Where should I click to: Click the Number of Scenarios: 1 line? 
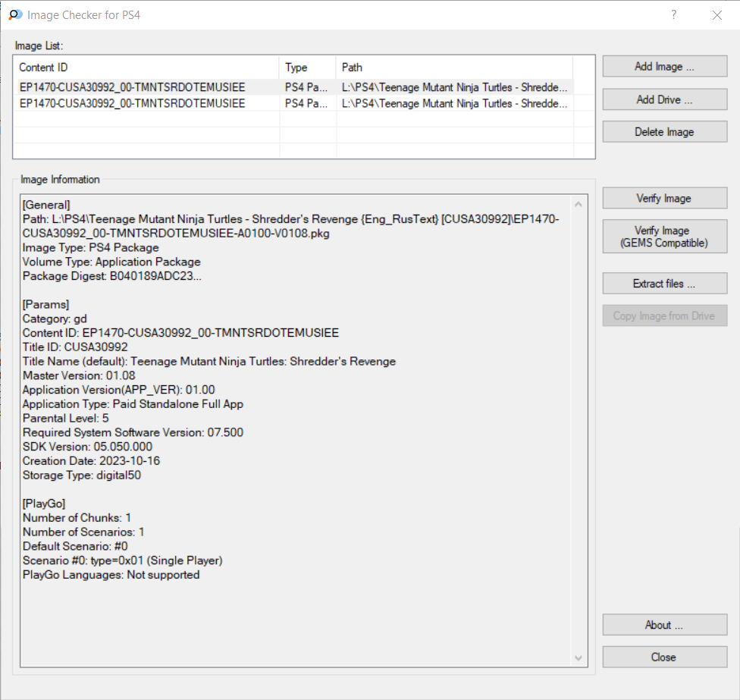[x=83, y=532]
